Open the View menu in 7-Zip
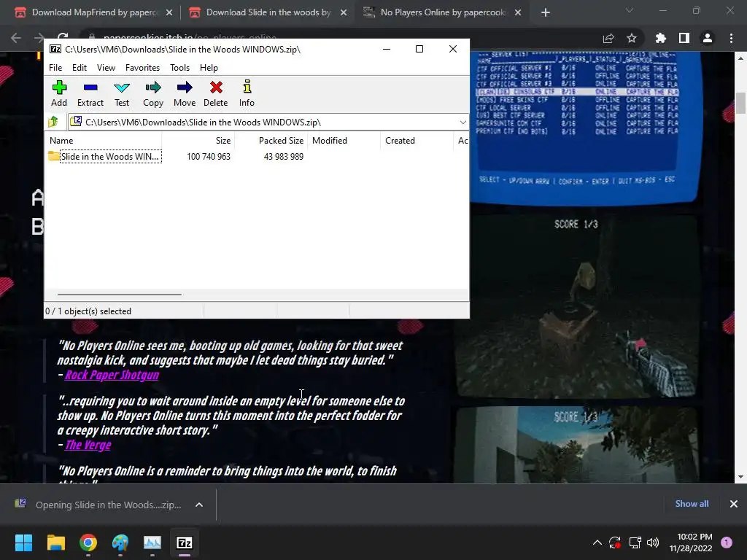Screen dimensions: 747x560 [106, 68]
